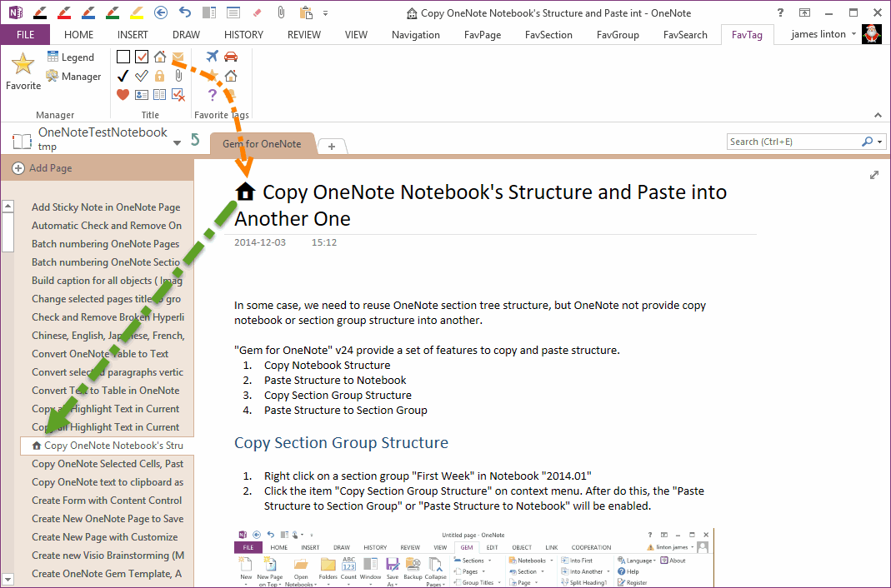Apply the red checked box title tag
Viewport: 891px width, 588px height.
click(x=142, y=57)
